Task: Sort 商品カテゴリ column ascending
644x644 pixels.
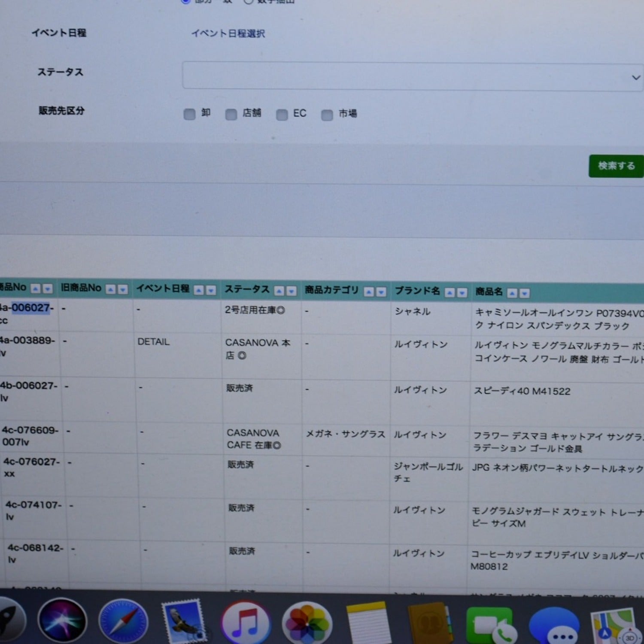Action: pos(369,292)
